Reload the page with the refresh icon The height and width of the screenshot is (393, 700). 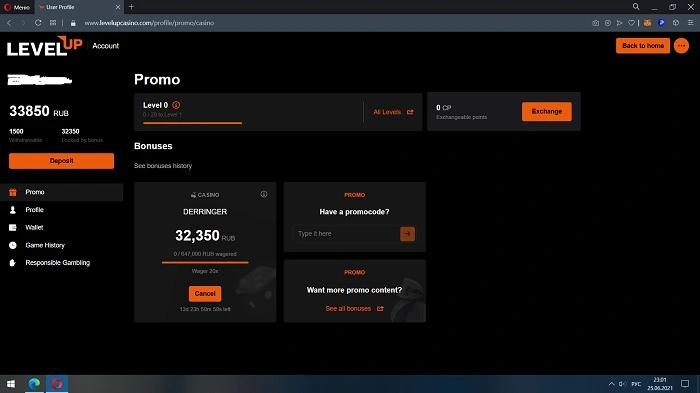click(x=38, y=23)
